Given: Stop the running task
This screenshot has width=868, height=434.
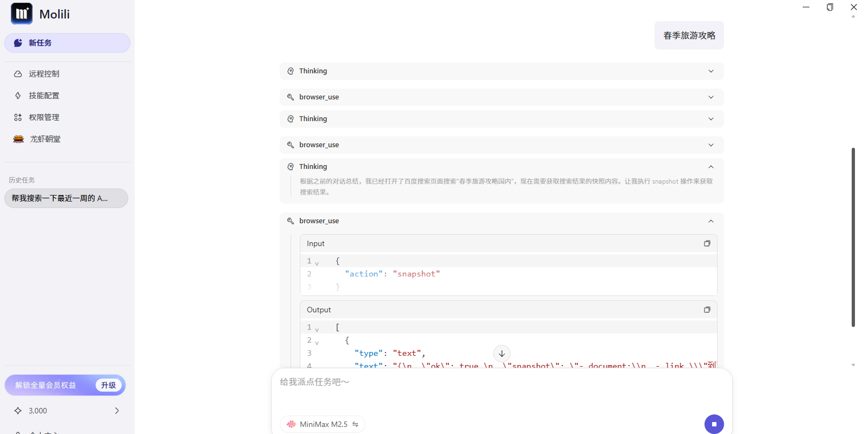Looking at the screenshot, I should pyautogui.click(x=714, y=424).
